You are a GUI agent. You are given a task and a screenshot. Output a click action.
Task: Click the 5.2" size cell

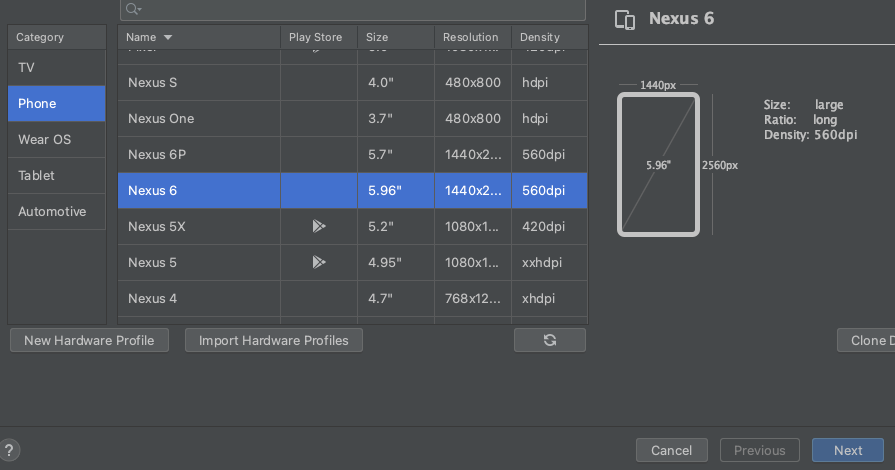pyautogui.click(x=396, y=226)
